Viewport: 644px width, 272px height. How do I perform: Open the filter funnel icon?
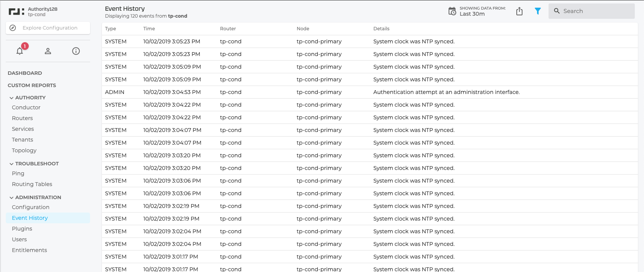(x=538, y=12)
